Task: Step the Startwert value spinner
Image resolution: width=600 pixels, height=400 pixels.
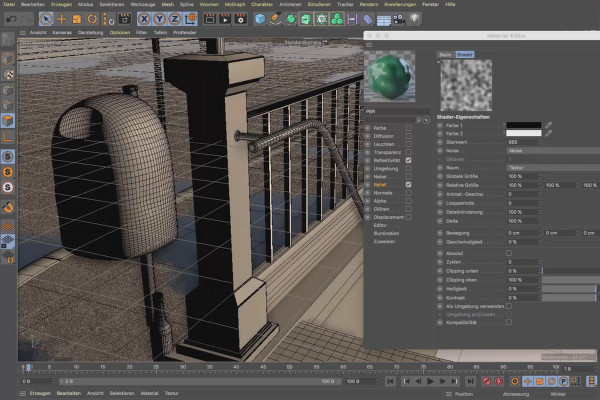Action: (539, 142)
